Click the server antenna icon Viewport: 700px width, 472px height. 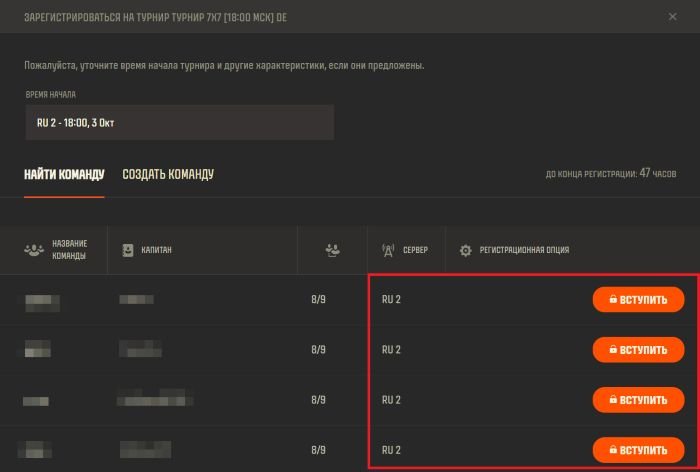pos(388,250)
